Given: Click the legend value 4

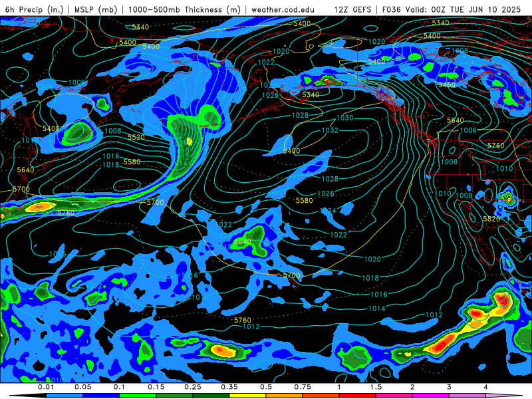Looking at the screenshot, I should [486, 387].
